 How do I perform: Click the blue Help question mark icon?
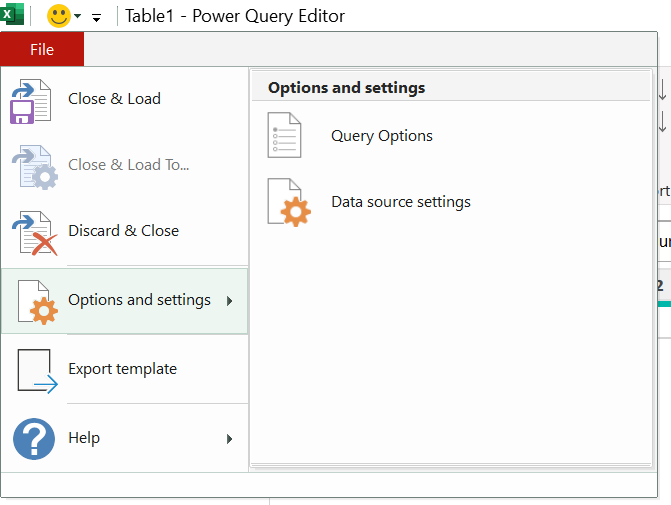pyautogui.click(x=34, y=438)
